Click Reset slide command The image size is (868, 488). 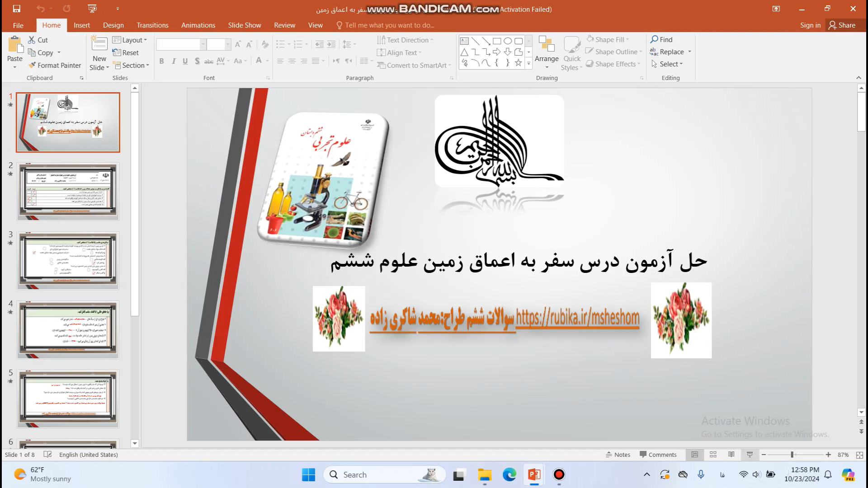coord(126,52)
